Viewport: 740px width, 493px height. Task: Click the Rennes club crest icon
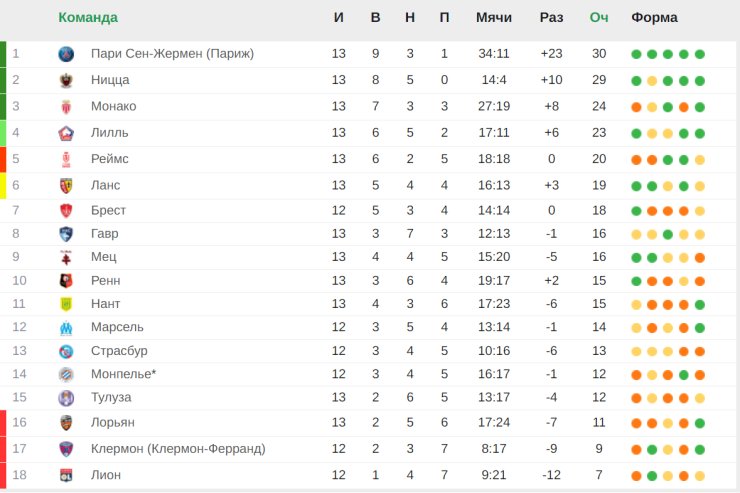(x=66, y=281)
